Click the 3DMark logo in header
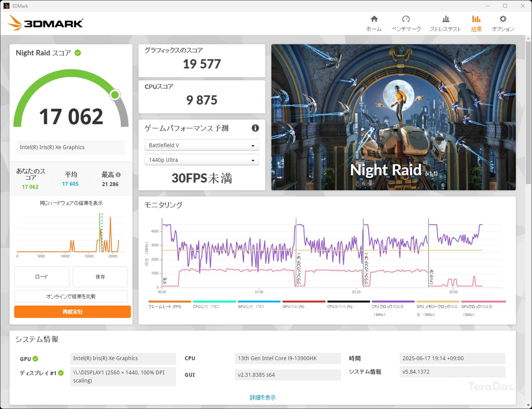 pos(45,22)
